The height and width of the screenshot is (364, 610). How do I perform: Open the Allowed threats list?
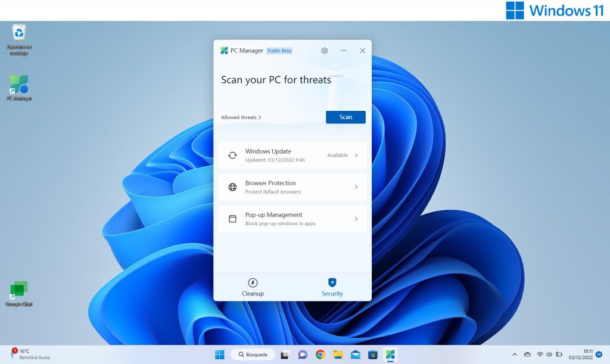coord(241,117)
